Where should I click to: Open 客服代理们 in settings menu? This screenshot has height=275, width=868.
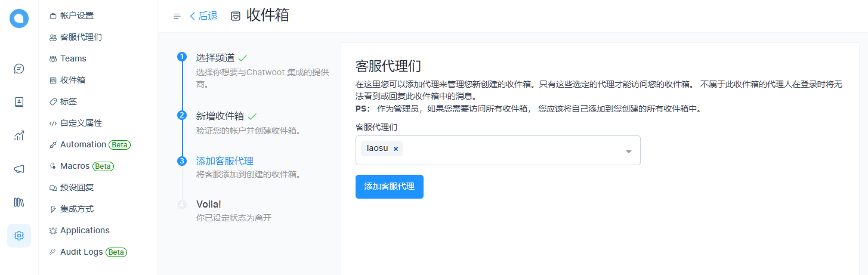click(x=81, y=37)
